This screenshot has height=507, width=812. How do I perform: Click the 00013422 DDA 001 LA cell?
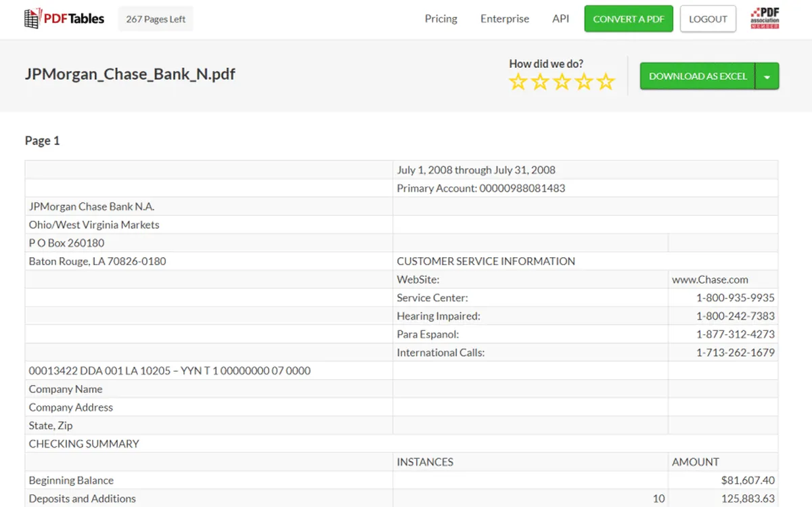point(209,371)
